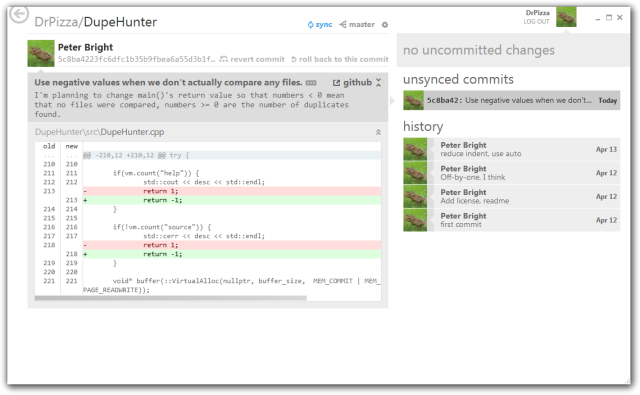Click Peter Bright's commit avatar
Viewport: 640px width, 395px height.
[41, 53]
